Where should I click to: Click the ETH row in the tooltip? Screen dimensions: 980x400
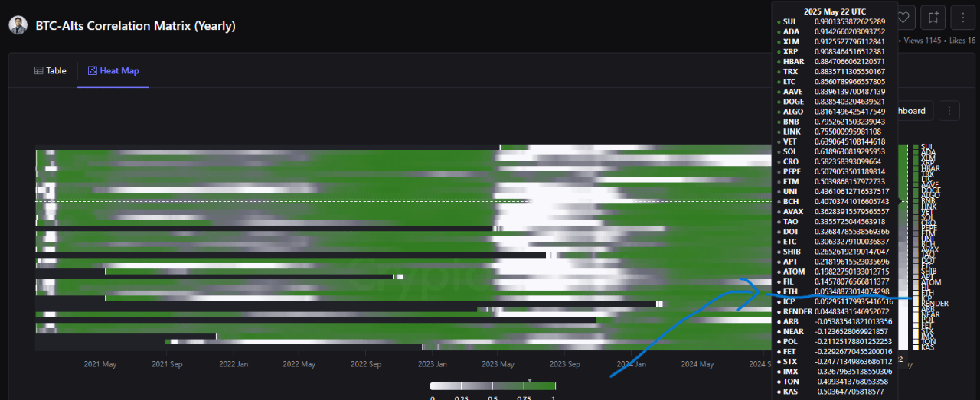pos(833,291)
